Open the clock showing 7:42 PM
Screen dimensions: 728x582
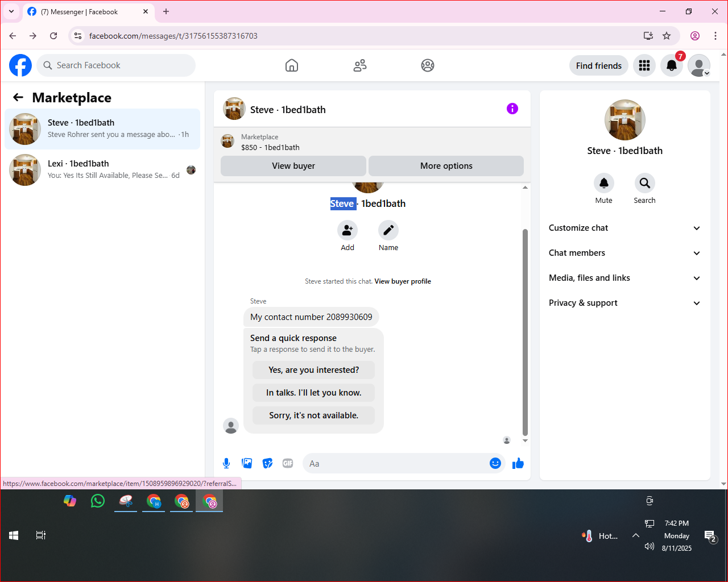[677, 523]
